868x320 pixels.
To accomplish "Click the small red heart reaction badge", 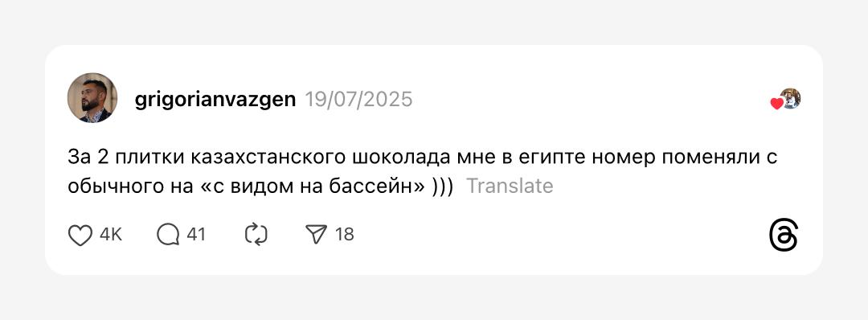I will [x=776, y=104].
